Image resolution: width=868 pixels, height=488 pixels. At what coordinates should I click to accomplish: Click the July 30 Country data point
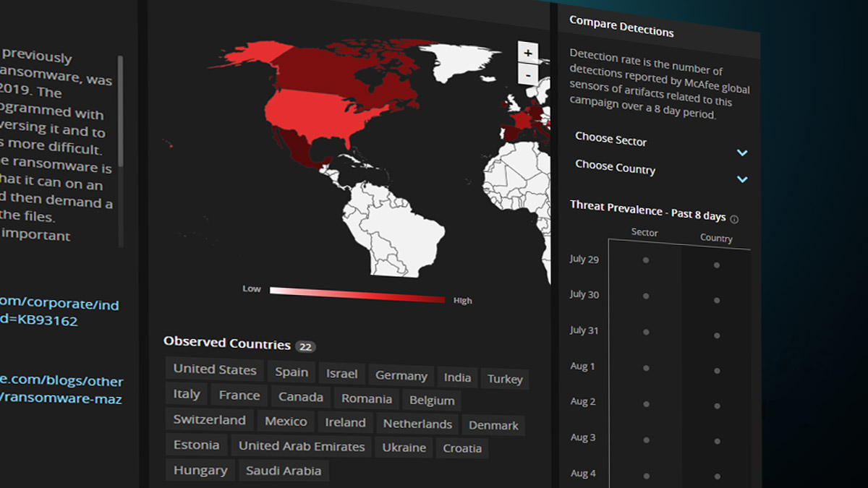[x=716, y=300]
